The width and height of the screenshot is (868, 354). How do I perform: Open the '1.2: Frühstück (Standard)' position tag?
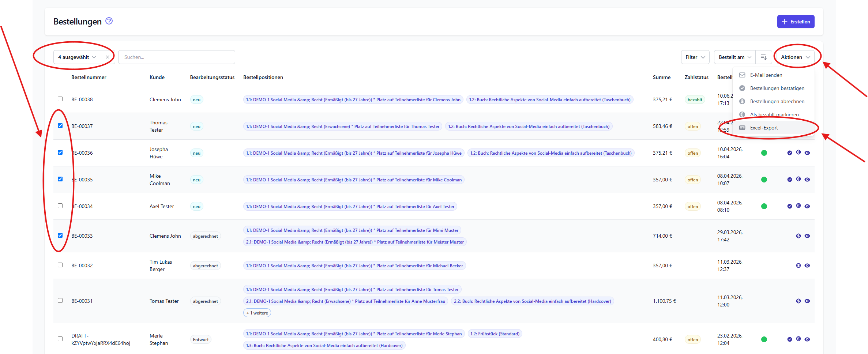(495, 334)
